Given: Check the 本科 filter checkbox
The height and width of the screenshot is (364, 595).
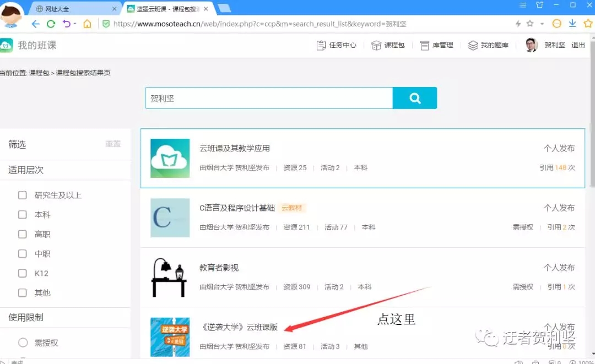Looking at the screenshot, I should [23, 215].
